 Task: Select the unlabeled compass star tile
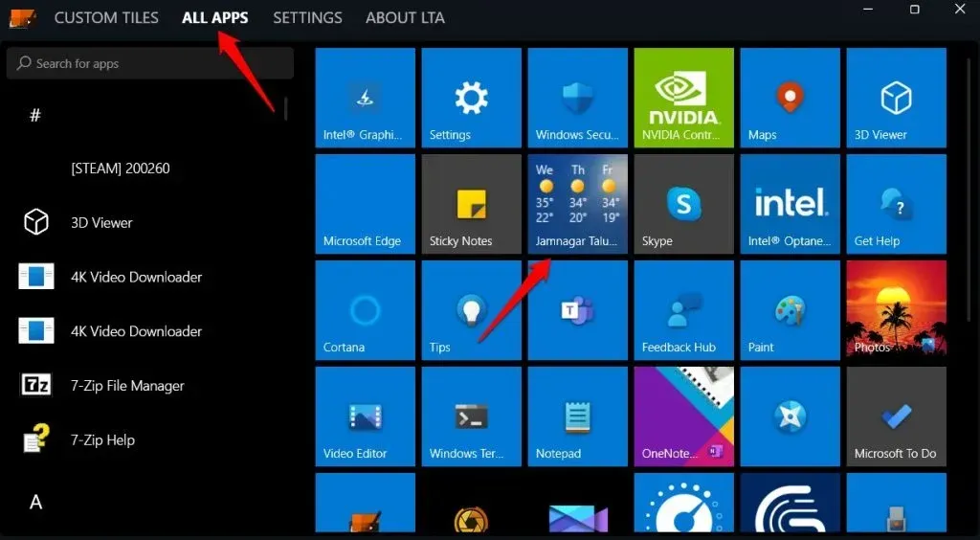[x=790, y=416]
